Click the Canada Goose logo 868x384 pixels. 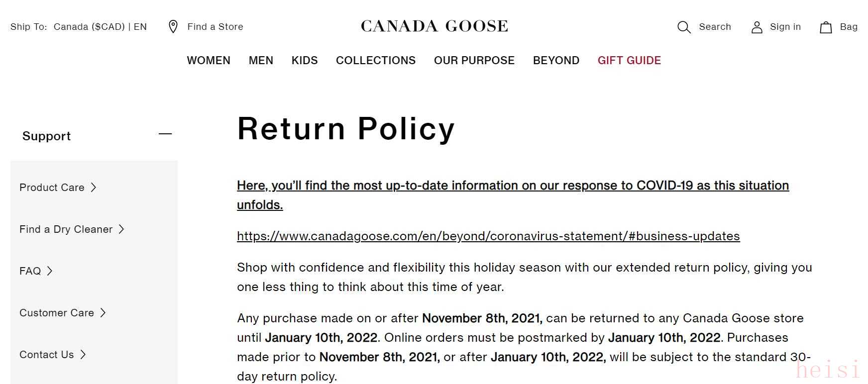point(434,26)
